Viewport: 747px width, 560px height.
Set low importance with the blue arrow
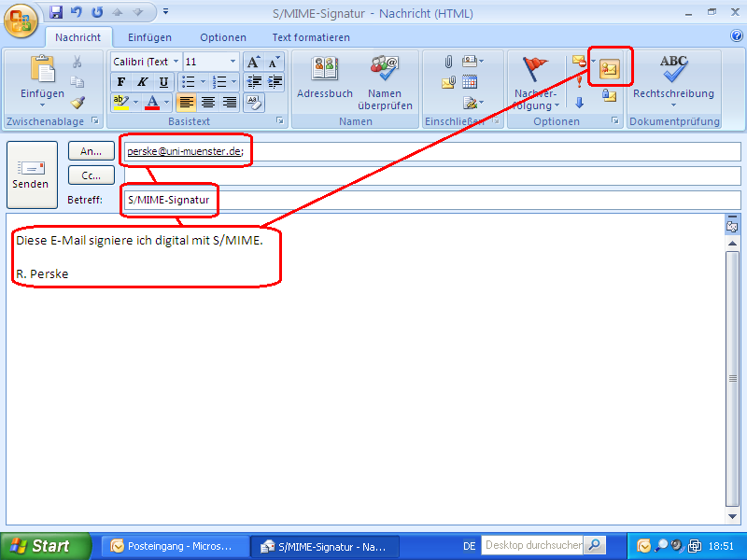click(580, 101)
